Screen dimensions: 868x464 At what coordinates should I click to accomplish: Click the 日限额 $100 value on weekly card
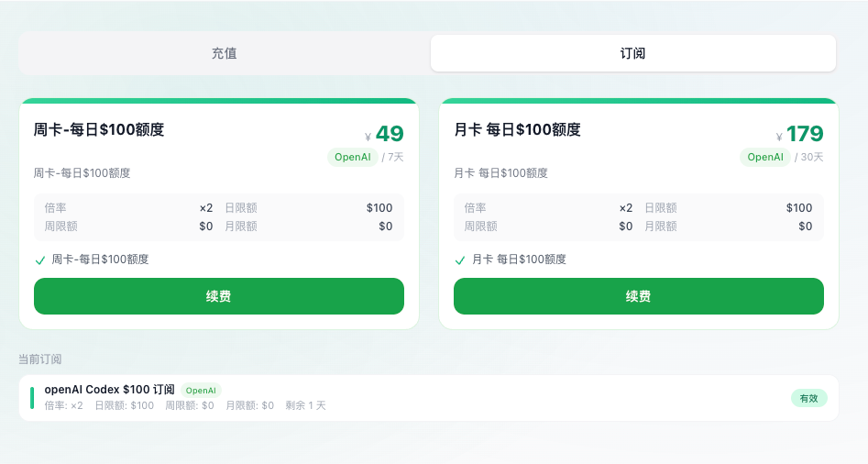379,207
